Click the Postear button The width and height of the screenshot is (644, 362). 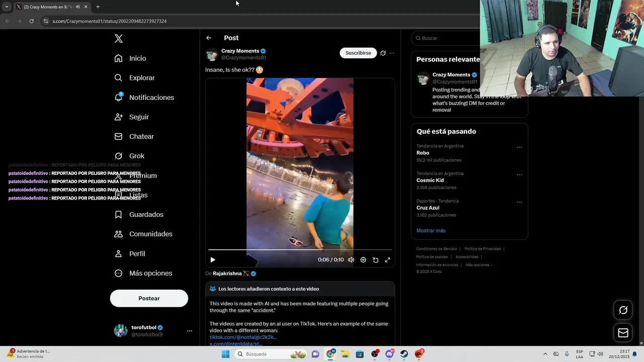pyautogui.click(x=149, y=298)
